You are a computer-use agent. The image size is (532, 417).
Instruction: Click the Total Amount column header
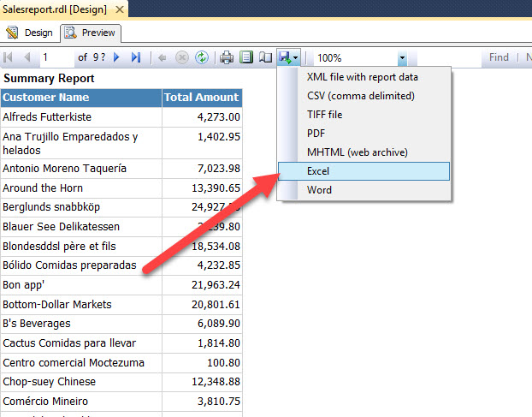tap(202, 98)
